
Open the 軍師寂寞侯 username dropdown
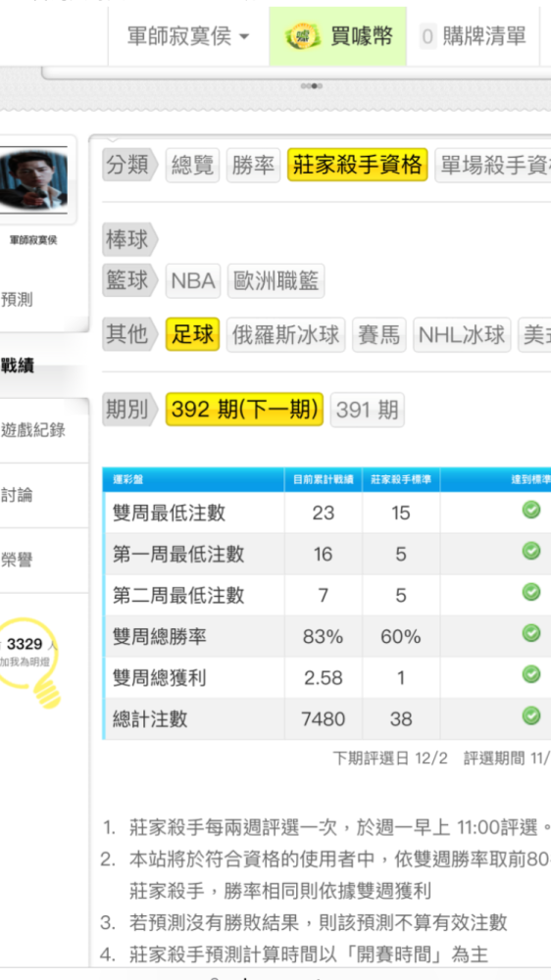188,36
